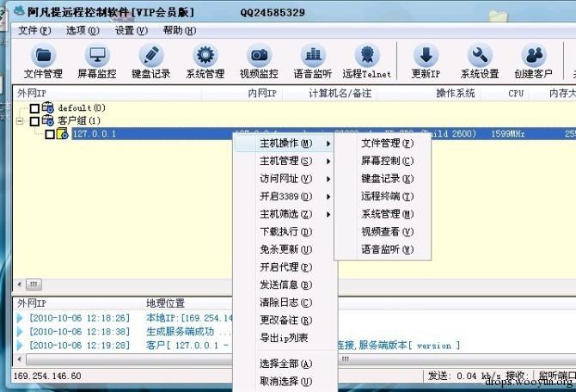The height and width of the screenshot is (392, 576).
Task: Click the 操作系统 column header
Action: tap(455, 93)
